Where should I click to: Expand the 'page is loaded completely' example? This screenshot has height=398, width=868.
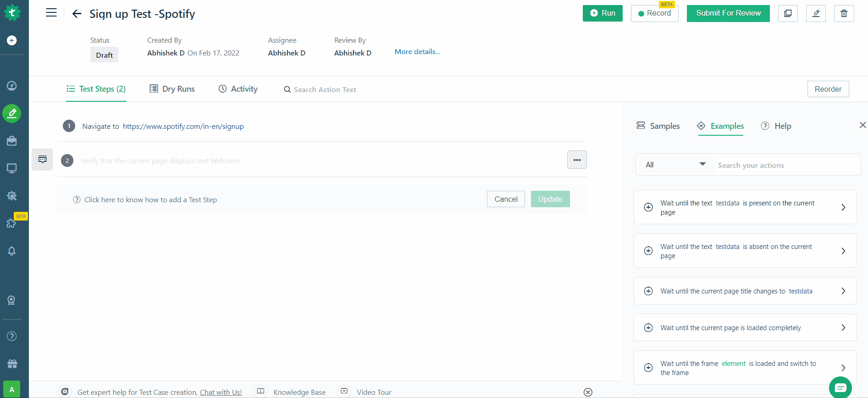(843, 327)
